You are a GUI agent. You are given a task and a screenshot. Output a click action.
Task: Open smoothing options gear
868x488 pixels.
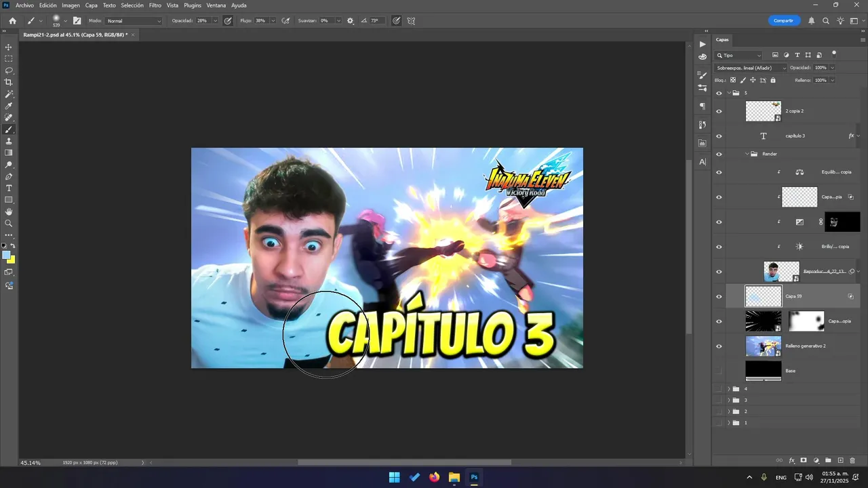click(x=350, y=21)
